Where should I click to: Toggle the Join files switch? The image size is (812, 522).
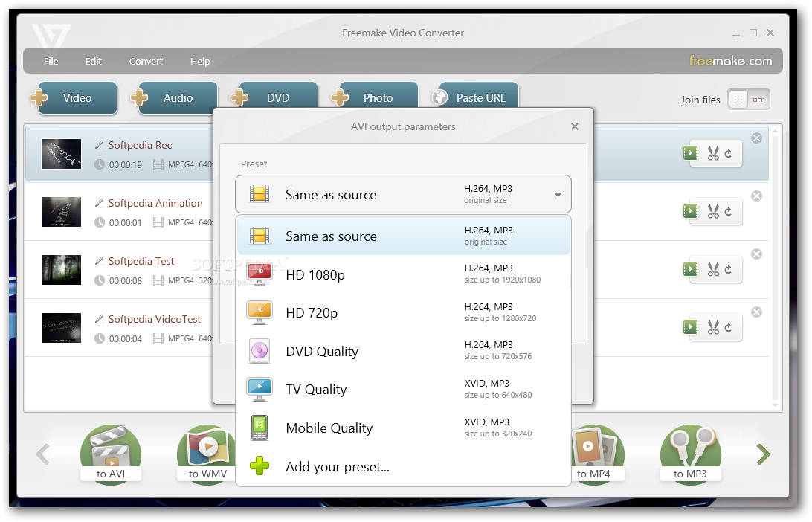(748, 100)
